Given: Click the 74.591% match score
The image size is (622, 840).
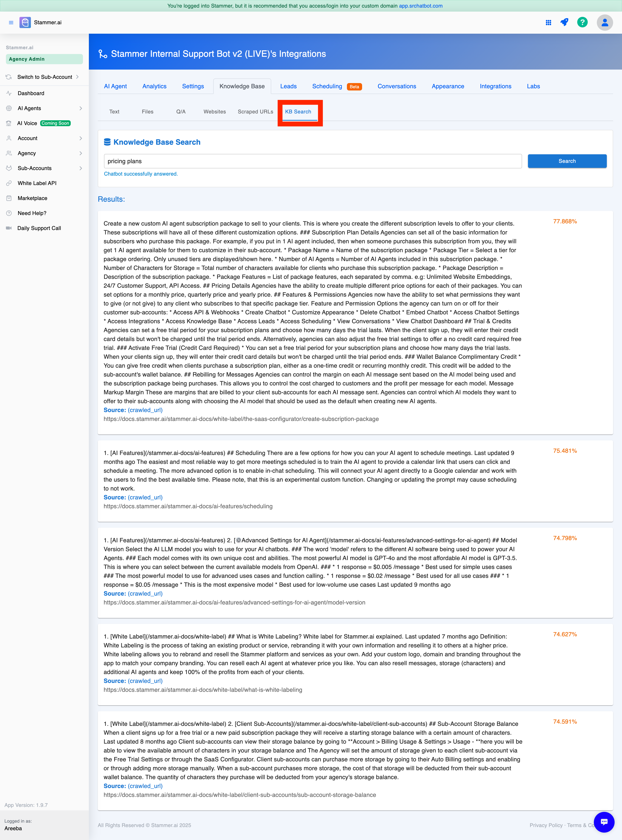Looking at the screenshot, I should tap(565, 721).
